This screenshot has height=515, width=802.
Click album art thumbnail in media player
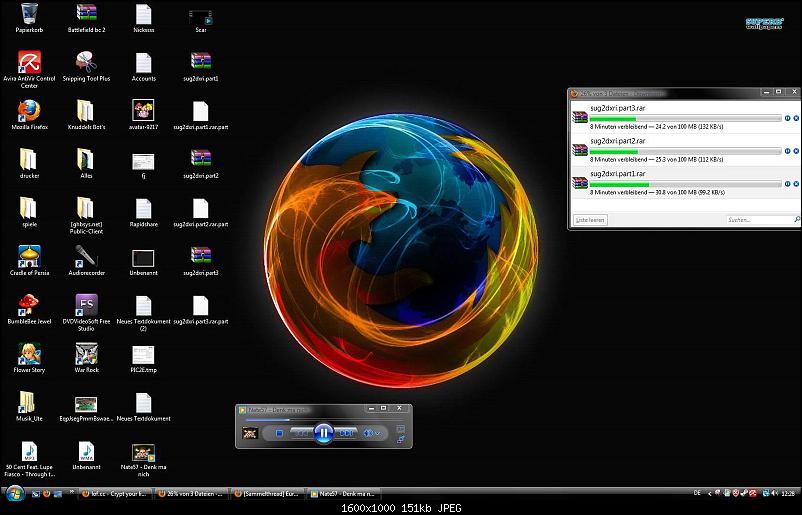click(250, 434)
